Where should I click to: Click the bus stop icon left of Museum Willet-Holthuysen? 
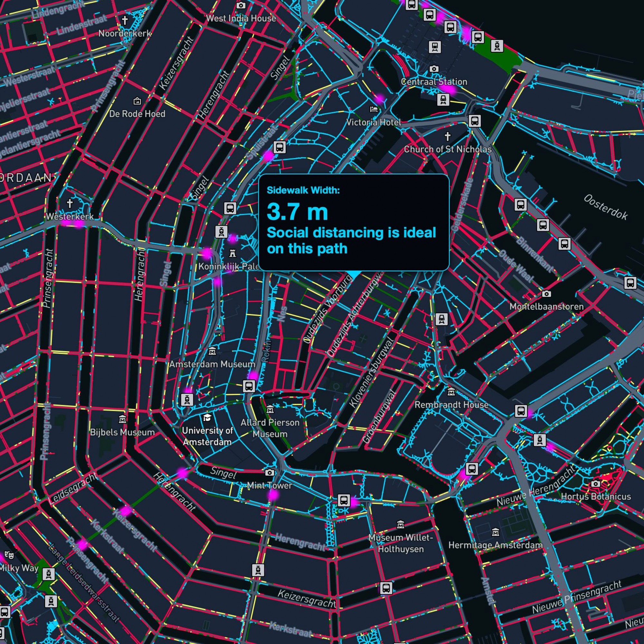343,500
